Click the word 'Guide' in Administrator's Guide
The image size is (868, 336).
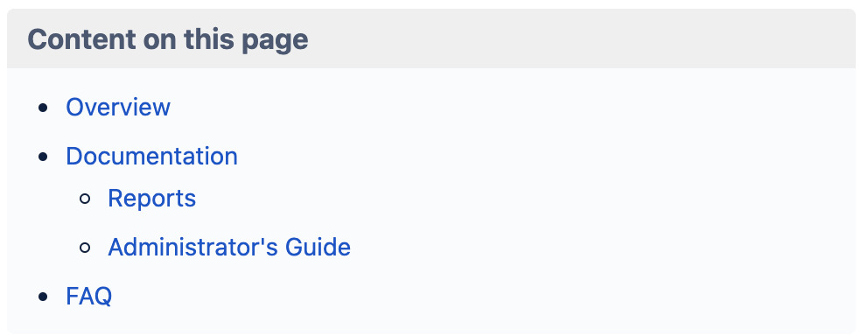[318, 247]
